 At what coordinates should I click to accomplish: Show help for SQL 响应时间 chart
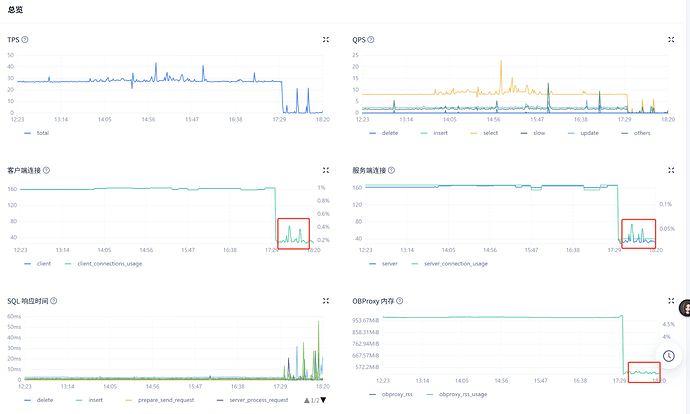pyautogui.click(x=54, y=301)
